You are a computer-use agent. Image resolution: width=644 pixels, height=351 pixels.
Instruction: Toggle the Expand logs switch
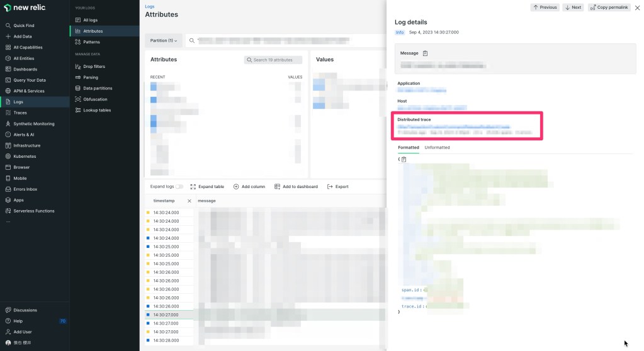[179, 187]
